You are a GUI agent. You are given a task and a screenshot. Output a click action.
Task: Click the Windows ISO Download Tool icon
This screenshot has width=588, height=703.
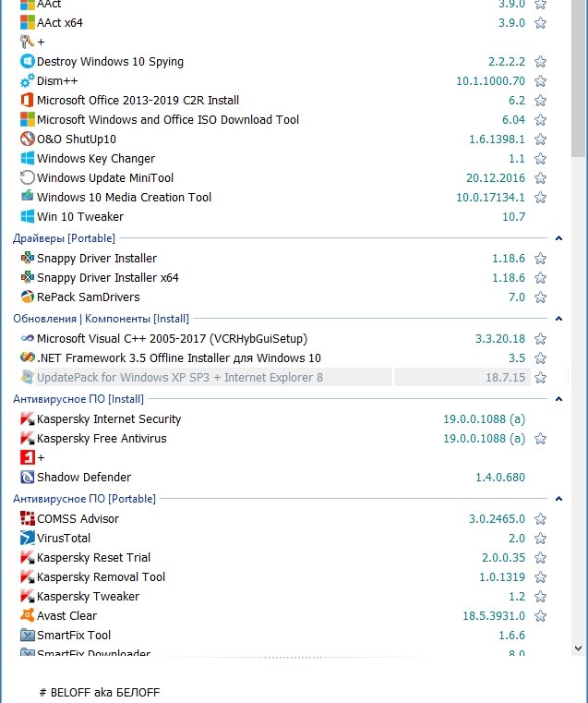(x=28, y=119)
